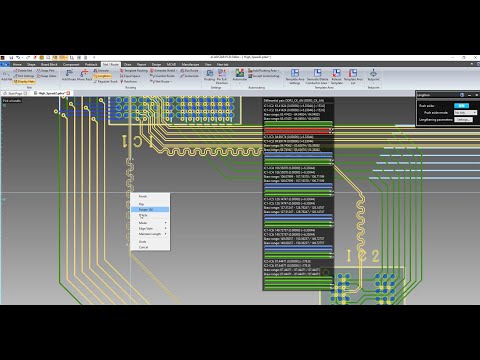Expand the Maintain Length submenu
Image resolution: width=480 pixels, height=360 pixels.
tap(150, 234)
